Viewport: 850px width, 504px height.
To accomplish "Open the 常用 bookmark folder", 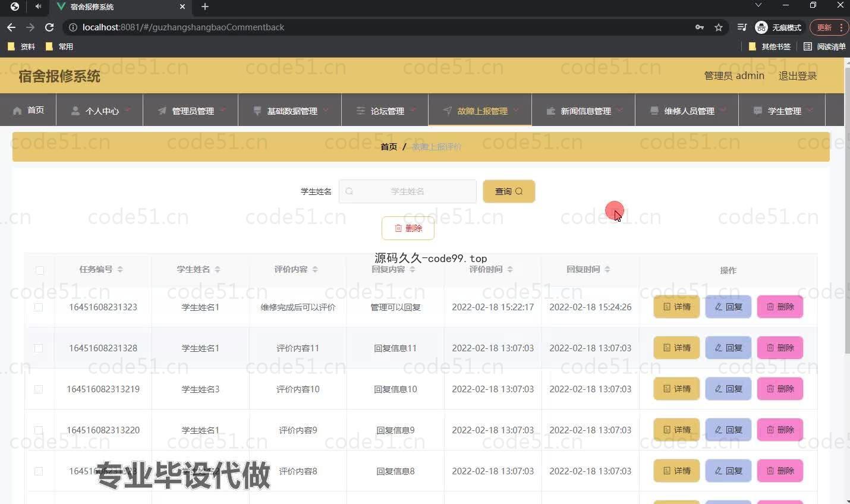I will pyautogui.click(x=59, y=46).
